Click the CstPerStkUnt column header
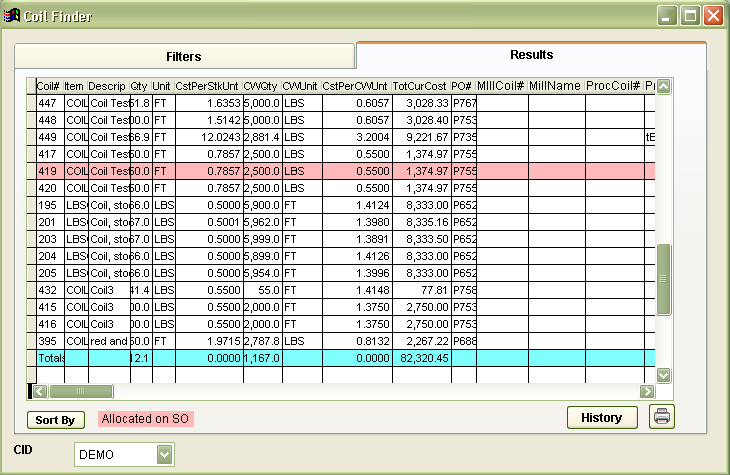Screen dimensions: 730x475 click(209, 86)
